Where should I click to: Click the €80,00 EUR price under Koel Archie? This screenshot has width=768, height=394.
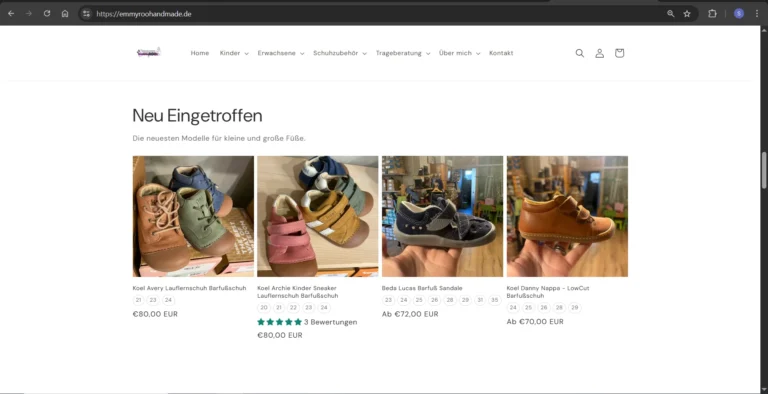(280, 335)
